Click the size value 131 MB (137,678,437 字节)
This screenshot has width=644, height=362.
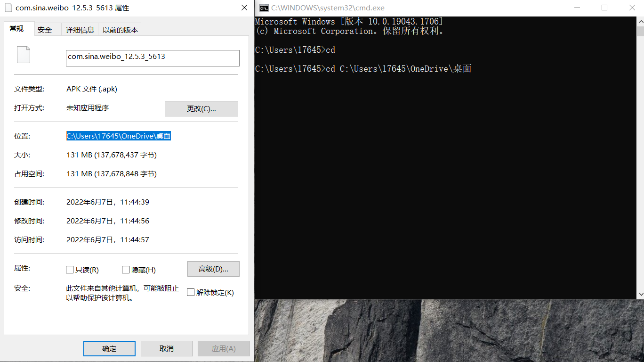[112, 155]
